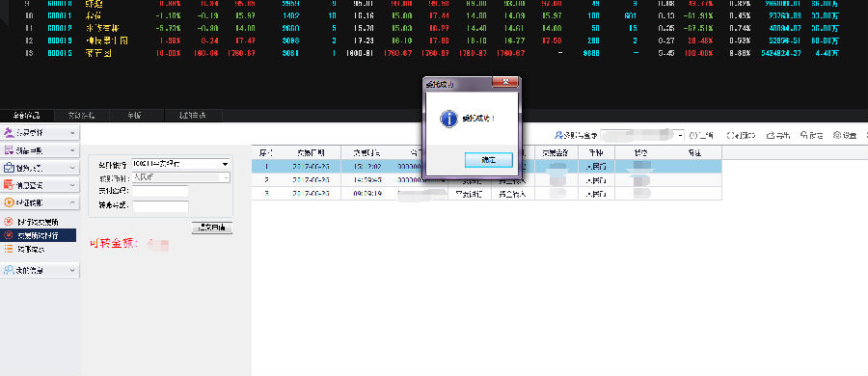The image size is (868, 376).
Task: Click the gear settings icon in toolbar
Action: [837, 135]
